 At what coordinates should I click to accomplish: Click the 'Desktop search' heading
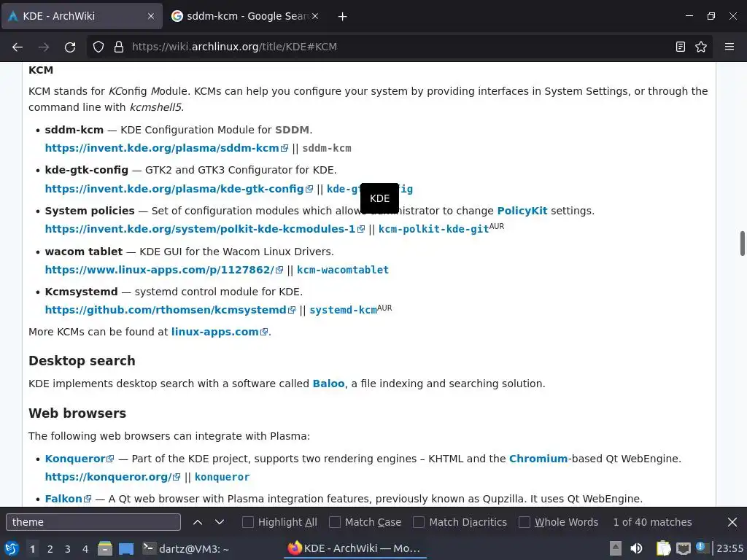point(82,361)
